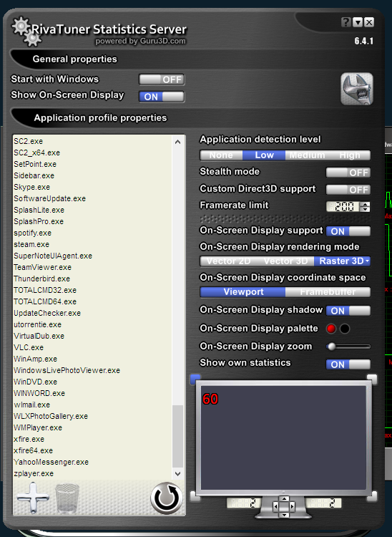Viewport: 392px width, 537px height.
Task: Select Vector 2D rendering mode
Action: tap(228, 261)
